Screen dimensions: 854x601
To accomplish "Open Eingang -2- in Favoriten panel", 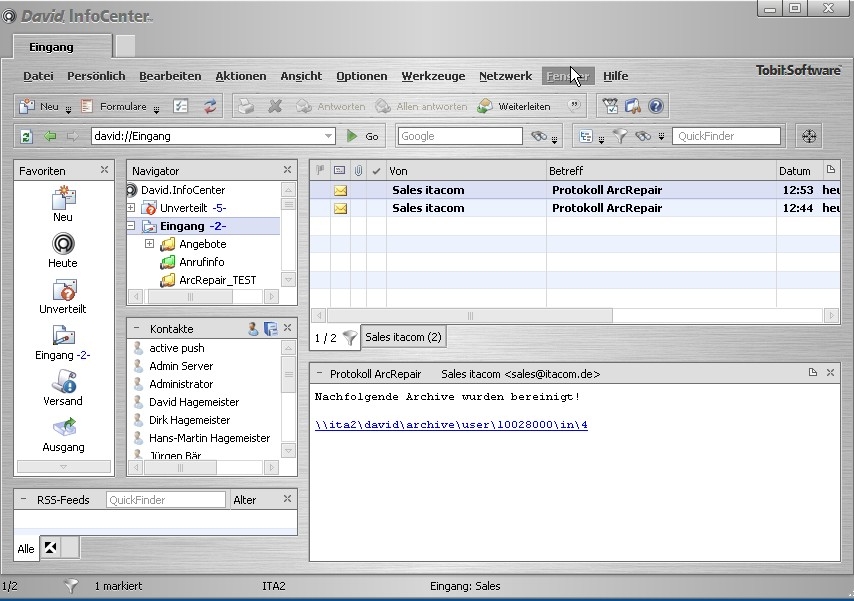I will point(63,343).
